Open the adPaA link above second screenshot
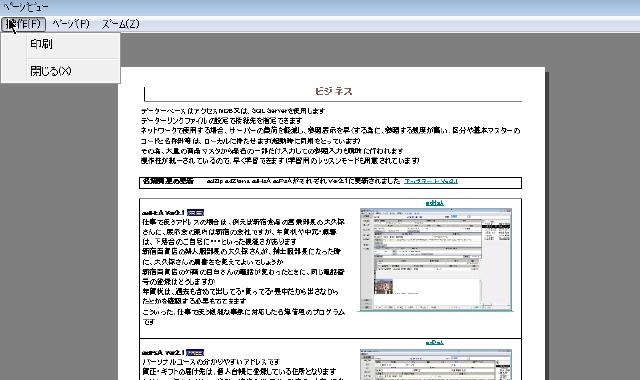Viewport: 640px width, 380px height. (434, 342)
